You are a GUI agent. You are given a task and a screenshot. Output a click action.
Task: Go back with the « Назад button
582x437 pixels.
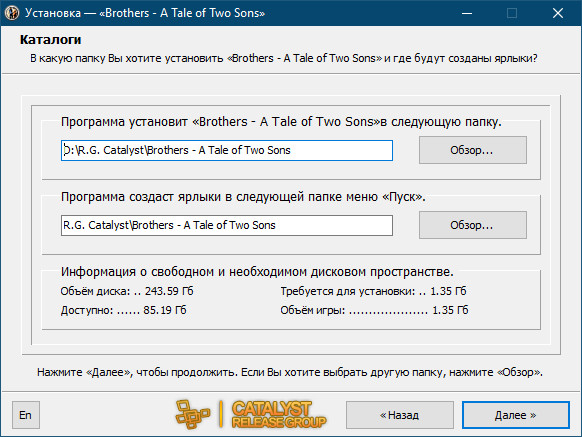(400, 415)
